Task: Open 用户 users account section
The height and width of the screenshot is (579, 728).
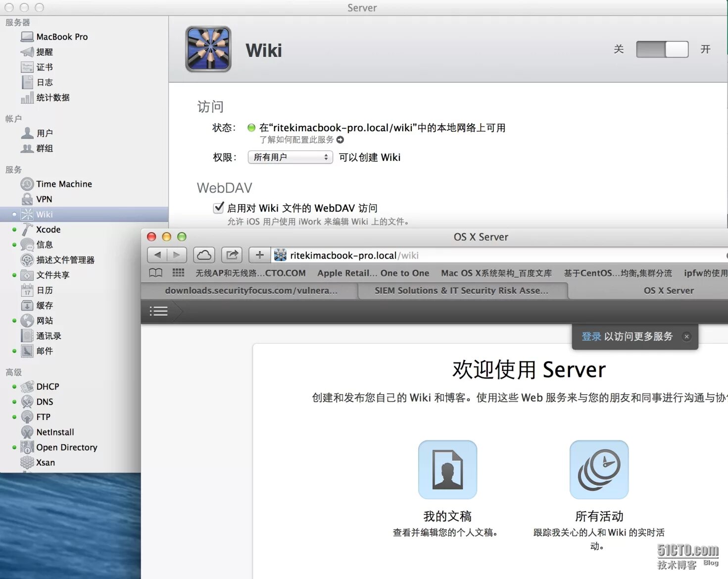Action: coord(37,133)
